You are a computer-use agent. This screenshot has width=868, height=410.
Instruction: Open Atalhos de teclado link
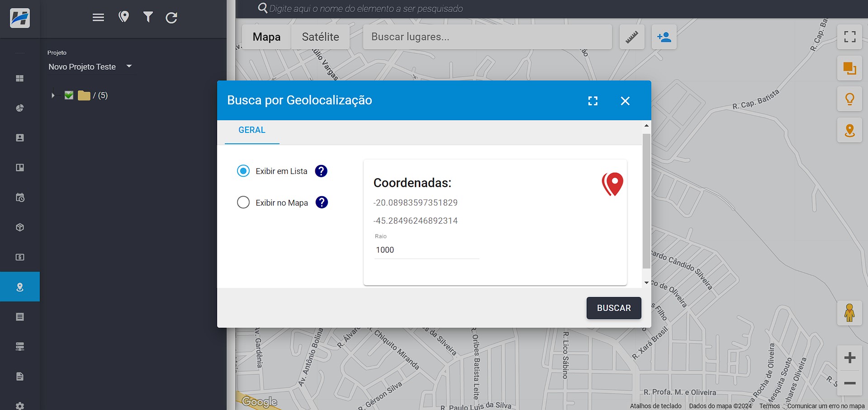(x=655, y=406)
